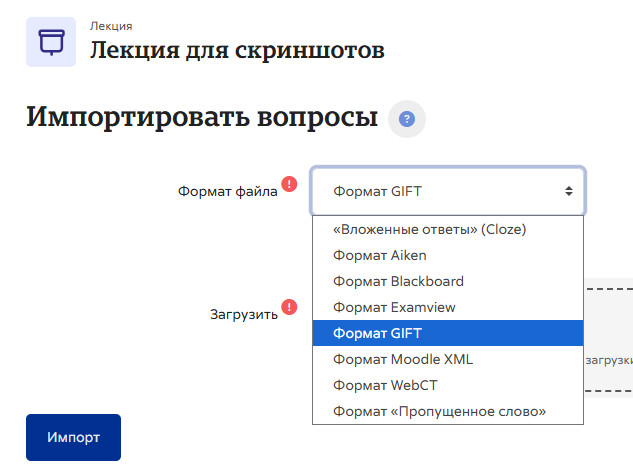633x473 pixels.
Task: Click the Import questions heading
Action: (x=201, y=118)
